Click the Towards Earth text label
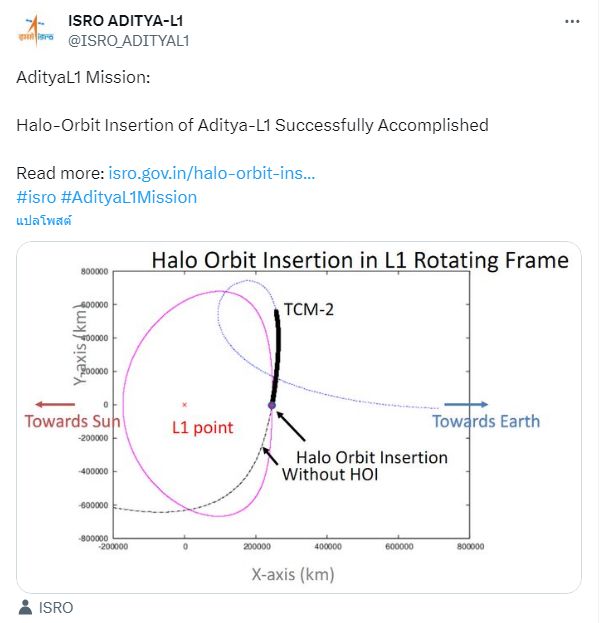The image size is (600, 623). [x=486, y=421]
